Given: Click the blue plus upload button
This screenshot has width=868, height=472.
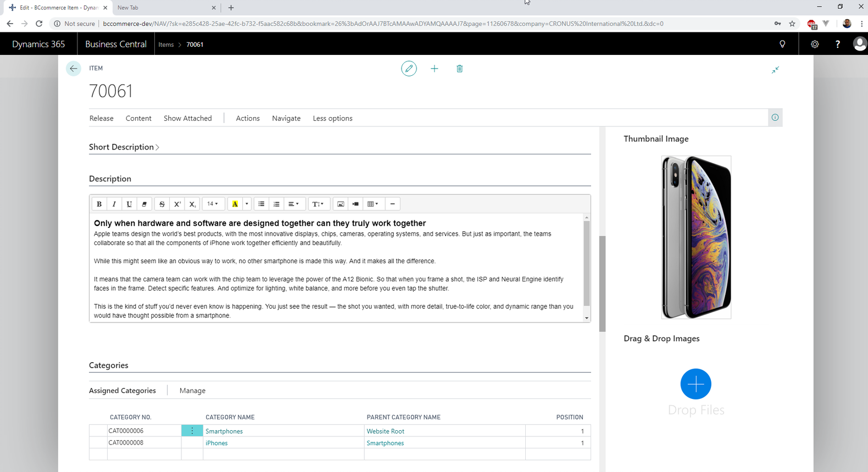Looking at the screenshot, I should pos(696,384).
